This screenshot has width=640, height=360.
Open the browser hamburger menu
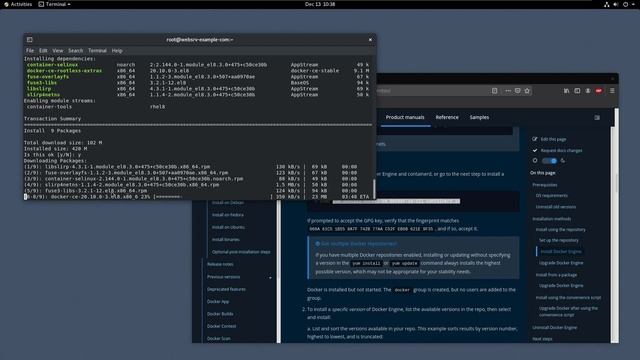point(612,91)
